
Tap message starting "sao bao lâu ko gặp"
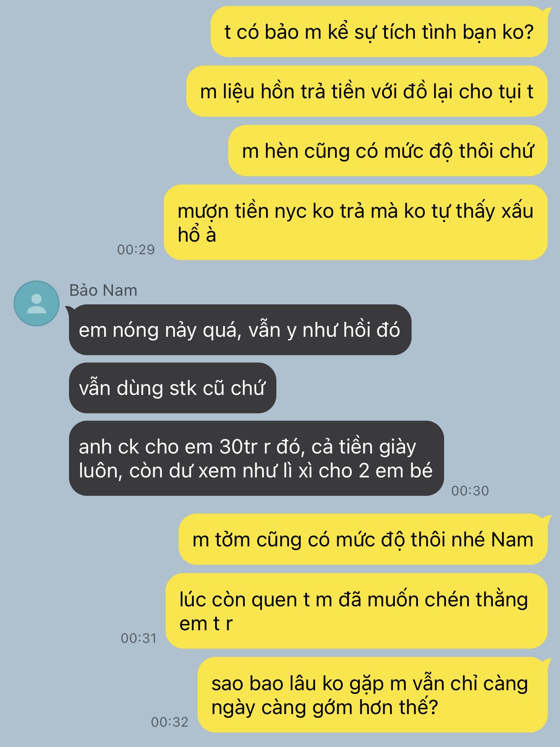pyautogui.click(x=372, y=695)
